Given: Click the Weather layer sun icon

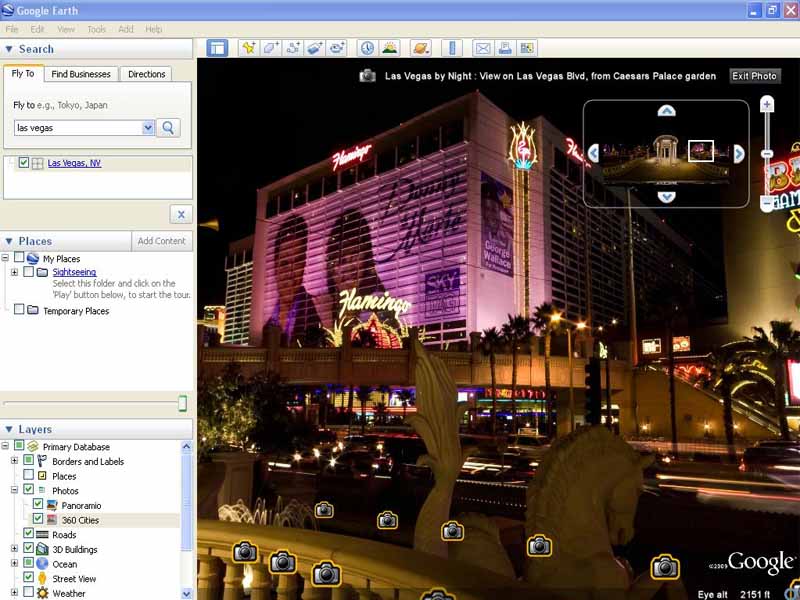Looking at the screenshot, I should [43, 593].
